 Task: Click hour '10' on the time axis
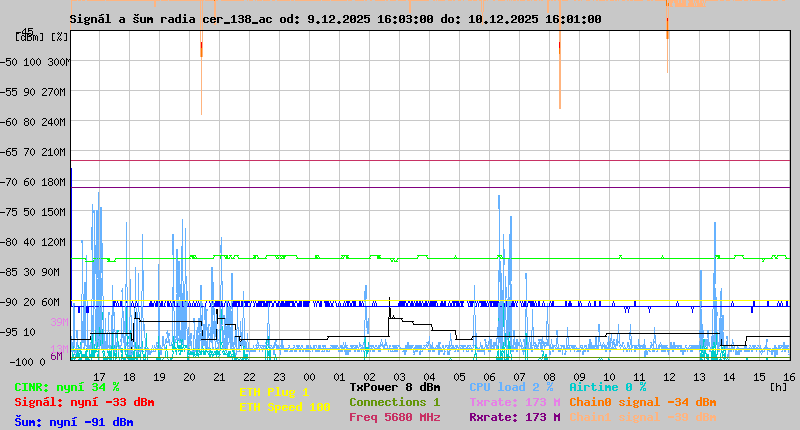(x=610, y=377)
